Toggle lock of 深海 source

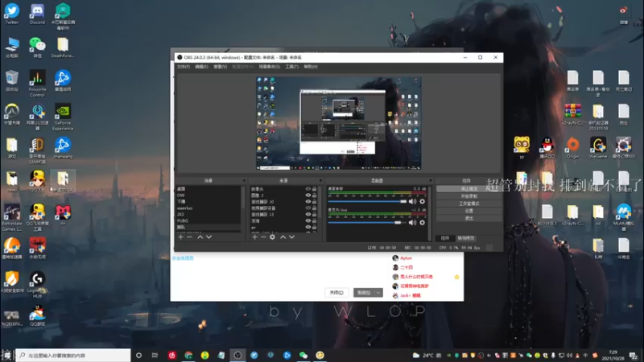point(314,220)
